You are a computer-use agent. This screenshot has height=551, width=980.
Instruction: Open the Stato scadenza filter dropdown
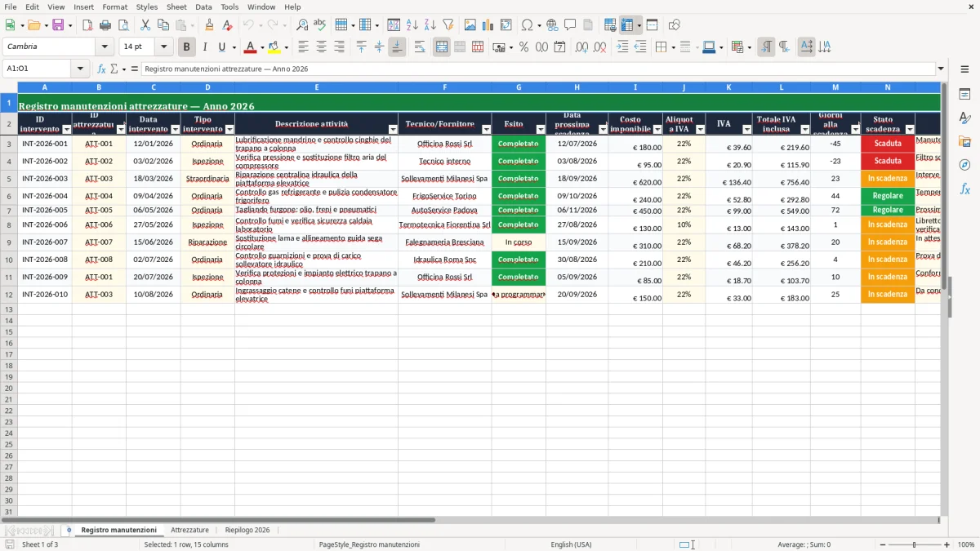coord(910,129)
